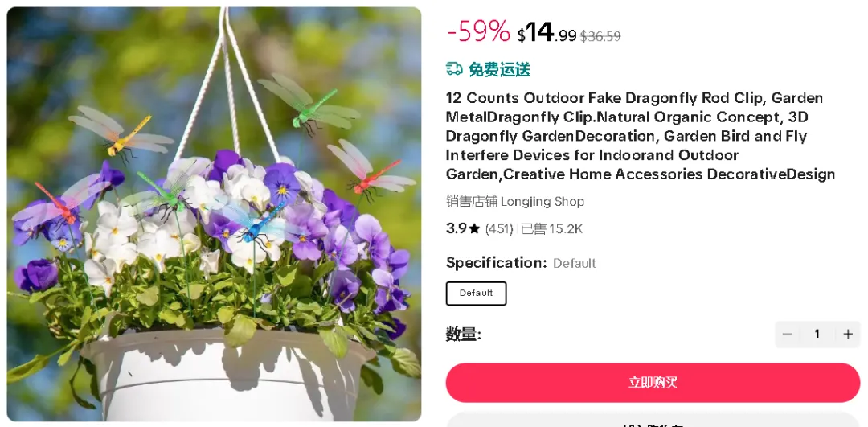
Task: Select the Default specification option
Action: [x=476, y=294]
